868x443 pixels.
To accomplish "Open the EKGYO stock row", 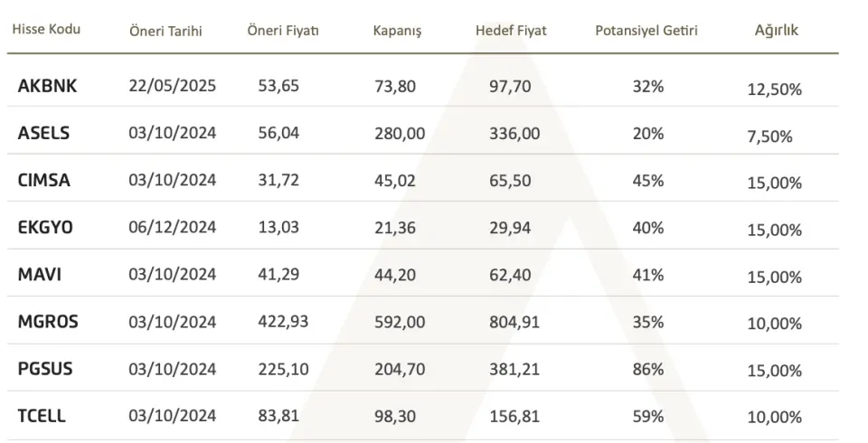I will (x=45, y=227).
